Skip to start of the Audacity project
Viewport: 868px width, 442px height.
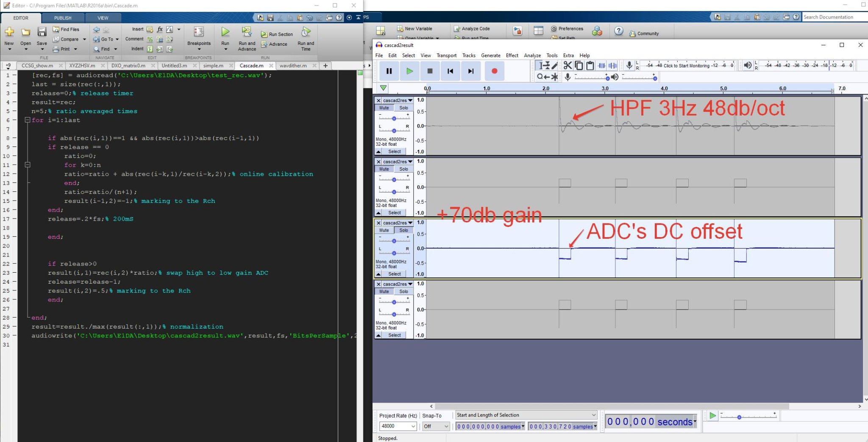(450, 71)
